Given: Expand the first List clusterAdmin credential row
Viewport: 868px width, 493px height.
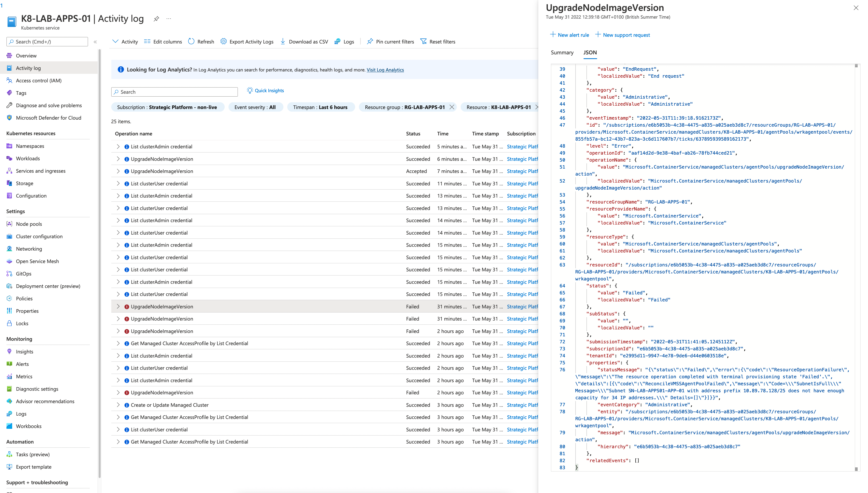Looking at the screenshot, I should pyautogui.click(x=118, y=146).
